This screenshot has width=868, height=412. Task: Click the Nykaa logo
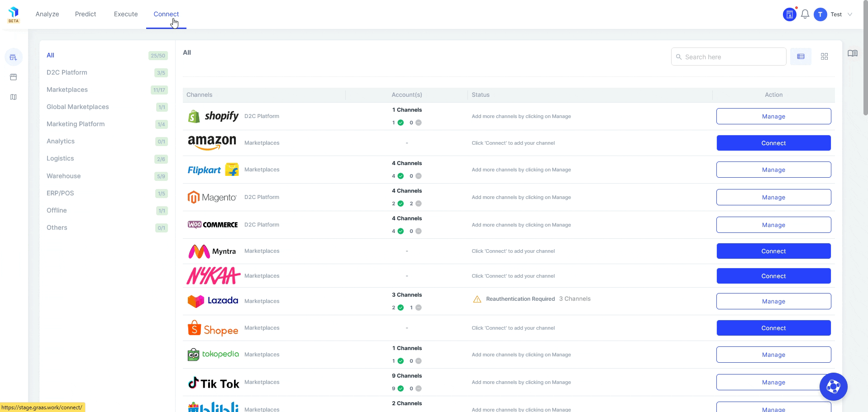(x=214, y=276)
